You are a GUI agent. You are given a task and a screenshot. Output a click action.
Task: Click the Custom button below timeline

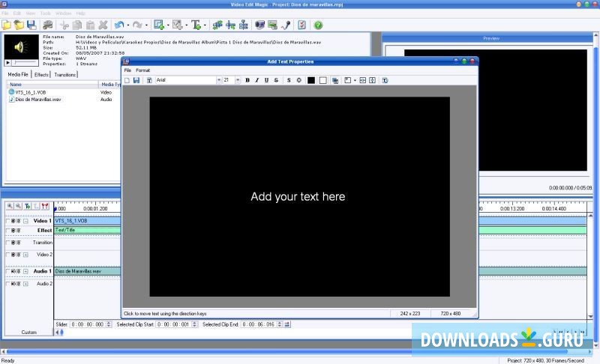29,333
